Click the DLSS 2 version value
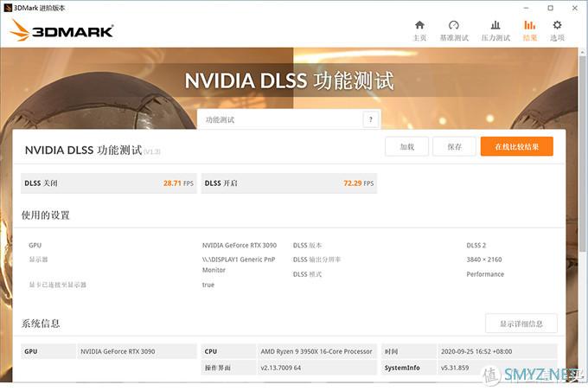The image size is (588, 391). click(476, 246)
